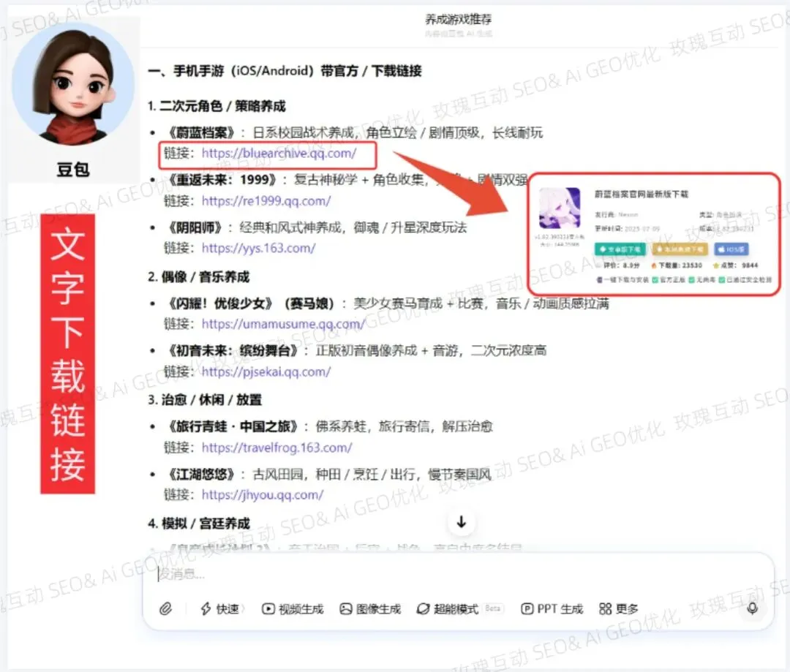
Task: Click the 豆包 name label
Action: pos(73,170)
